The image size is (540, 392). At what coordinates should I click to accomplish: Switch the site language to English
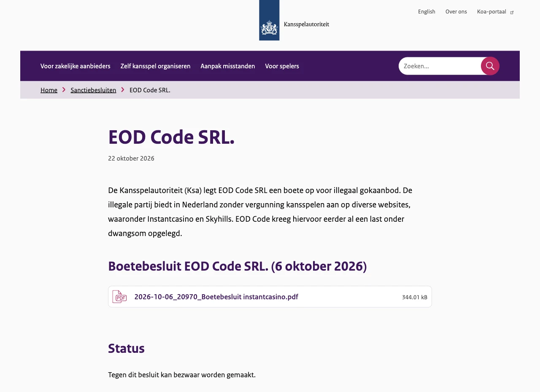427,12
